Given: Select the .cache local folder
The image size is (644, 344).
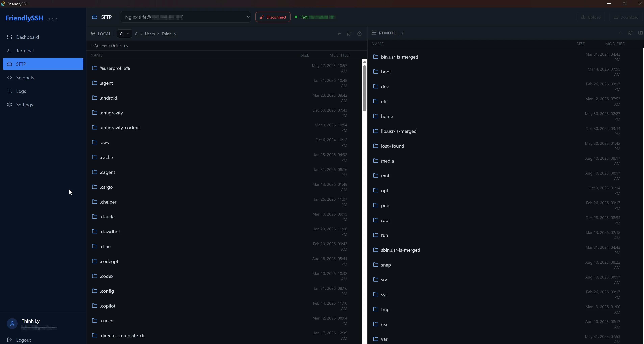Looking at the screenshot, I should [224, 157].
